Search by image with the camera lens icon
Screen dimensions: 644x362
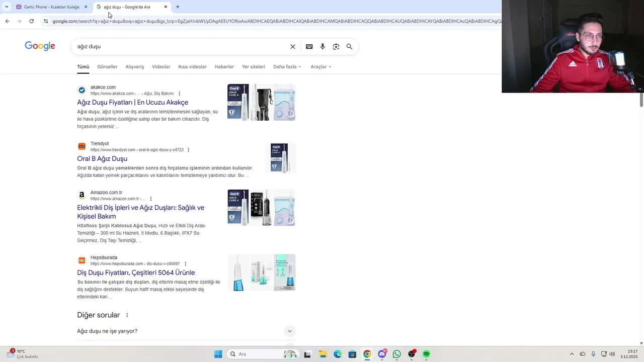(x=336, y=46)
